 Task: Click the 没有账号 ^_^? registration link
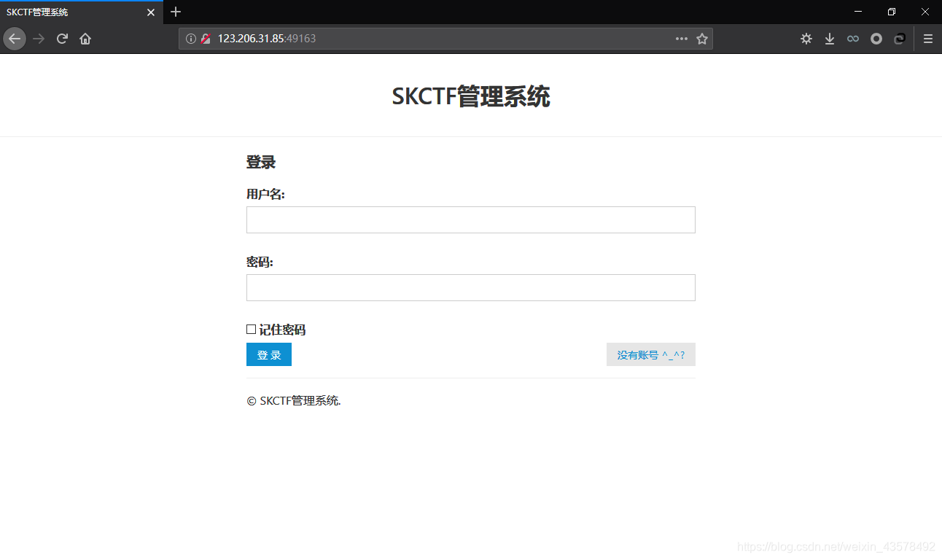coord(650,354)
